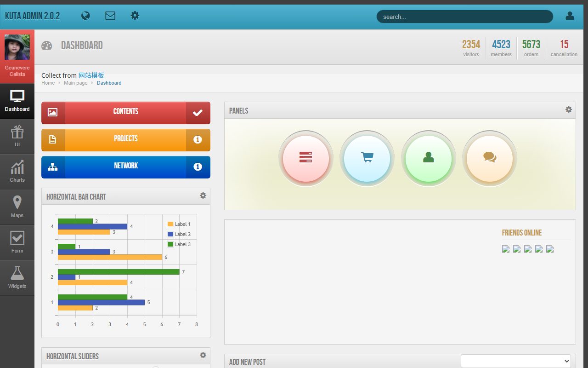Open the Charts sidebar section
Viewport: 588px width, 368px height.
pyautogui.click(x=17, y=172)
